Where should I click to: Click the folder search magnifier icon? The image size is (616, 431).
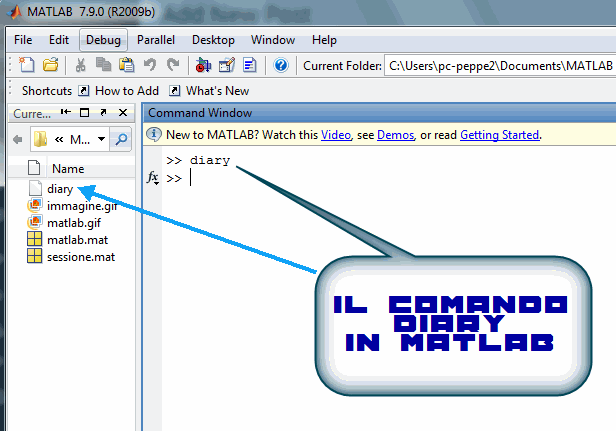pos(121,139)
